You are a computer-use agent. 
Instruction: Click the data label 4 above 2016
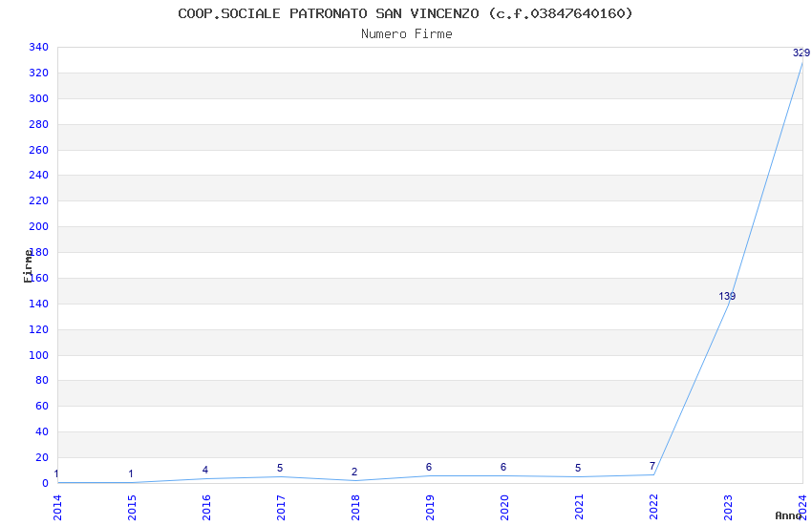[x=205, y=470]
